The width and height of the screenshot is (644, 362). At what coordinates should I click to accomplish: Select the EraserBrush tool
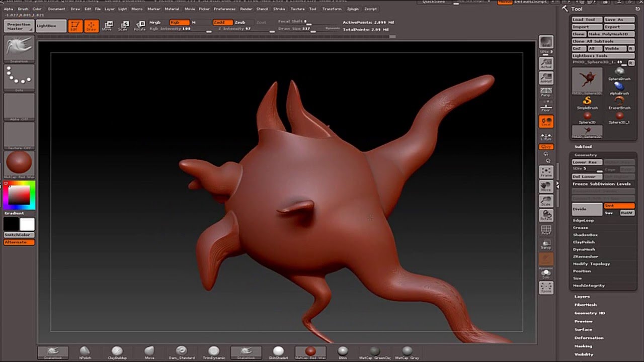[x=619, y=102]
